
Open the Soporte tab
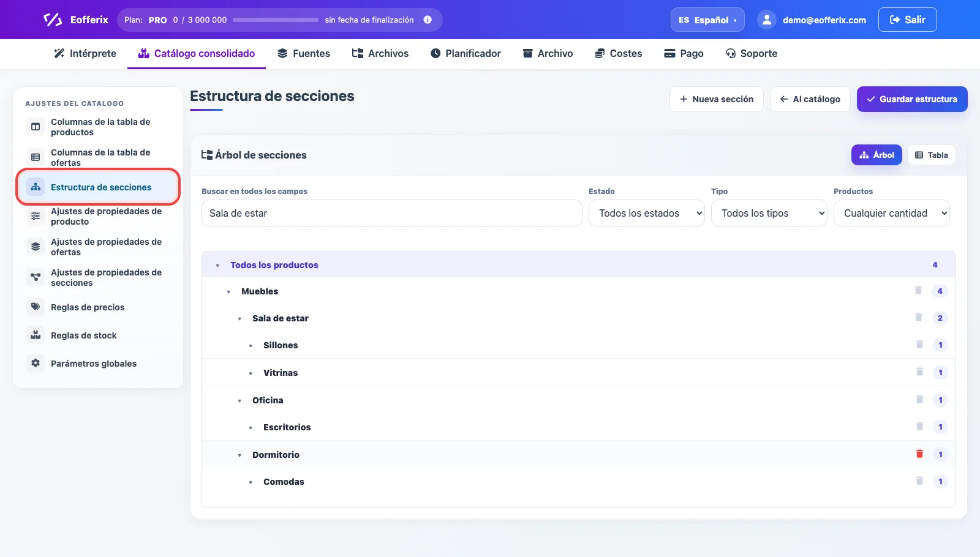[x=751, y=53]
